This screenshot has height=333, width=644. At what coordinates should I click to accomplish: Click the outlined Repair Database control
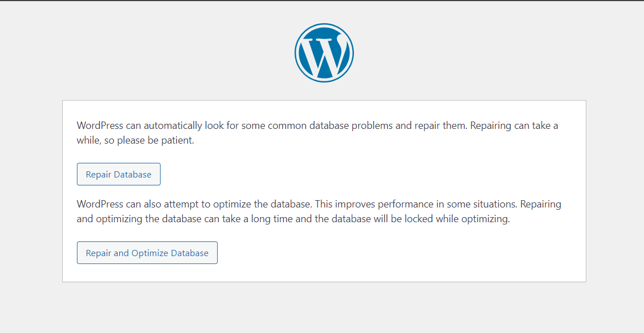click(118, 174)
